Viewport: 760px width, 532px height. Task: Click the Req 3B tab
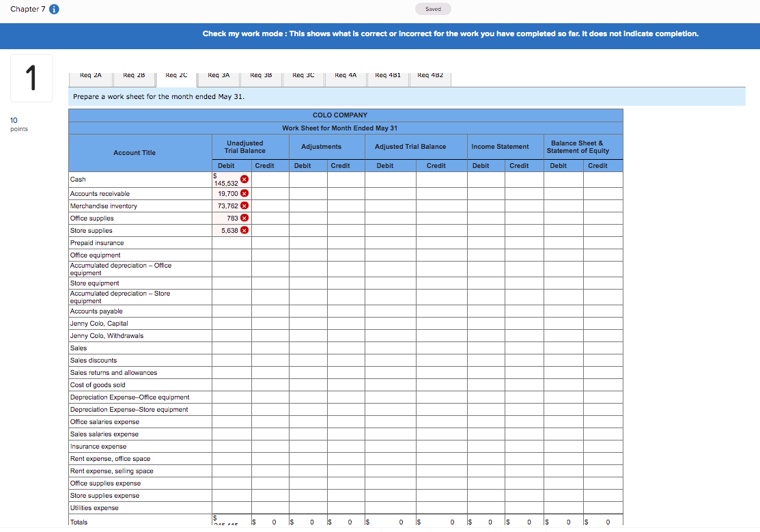tap(261, 75)
